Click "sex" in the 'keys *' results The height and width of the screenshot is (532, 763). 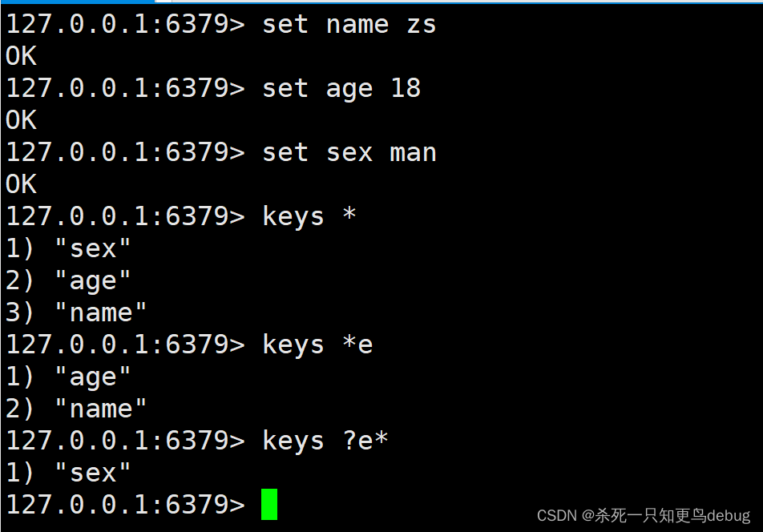pyautogui.click(x=92, y=249)
